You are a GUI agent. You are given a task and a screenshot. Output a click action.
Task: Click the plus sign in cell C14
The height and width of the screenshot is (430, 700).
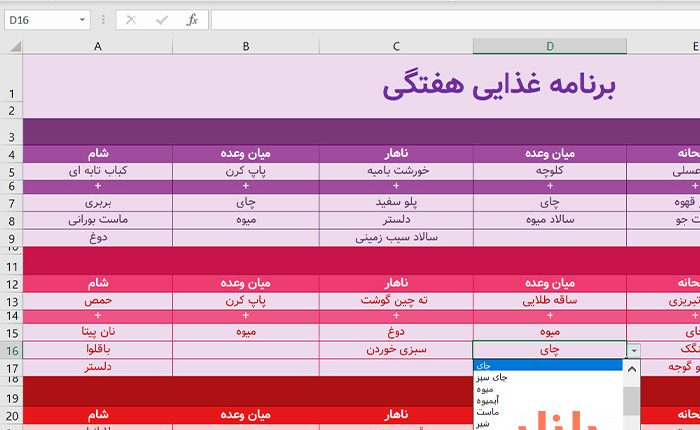(x=396, y=316)
